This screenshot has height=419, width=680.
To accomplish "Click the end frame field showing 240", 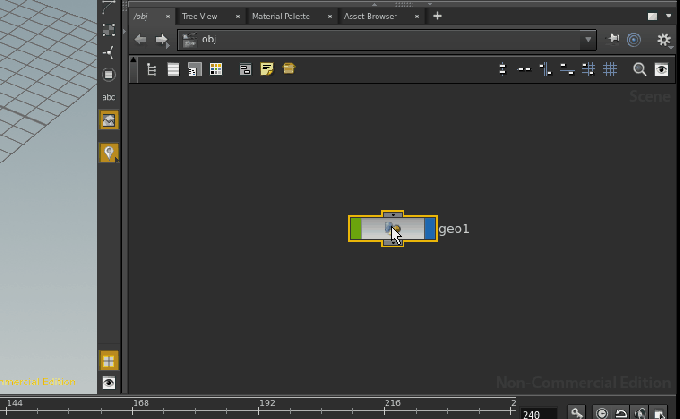I will point(538,413).
